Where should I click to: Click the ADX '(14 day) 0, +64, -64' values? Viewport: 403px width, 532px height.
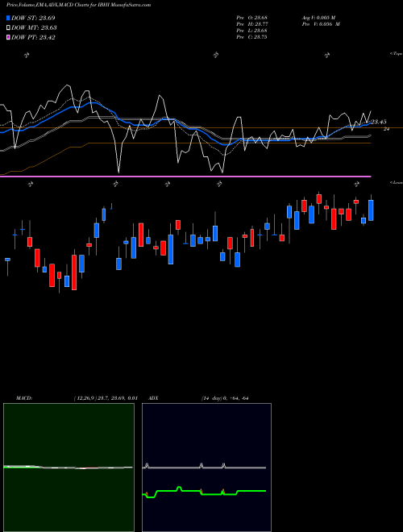[225, 398]
